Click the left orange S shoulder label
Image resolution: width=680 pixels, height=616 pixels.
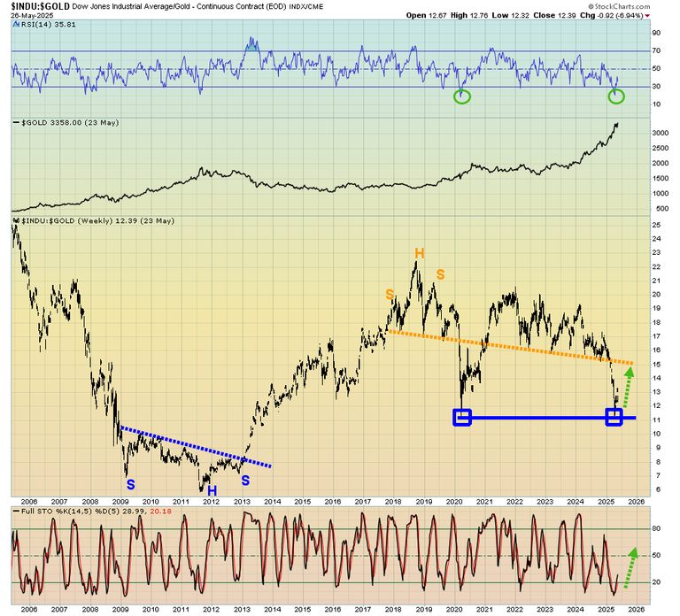point(390,294)
